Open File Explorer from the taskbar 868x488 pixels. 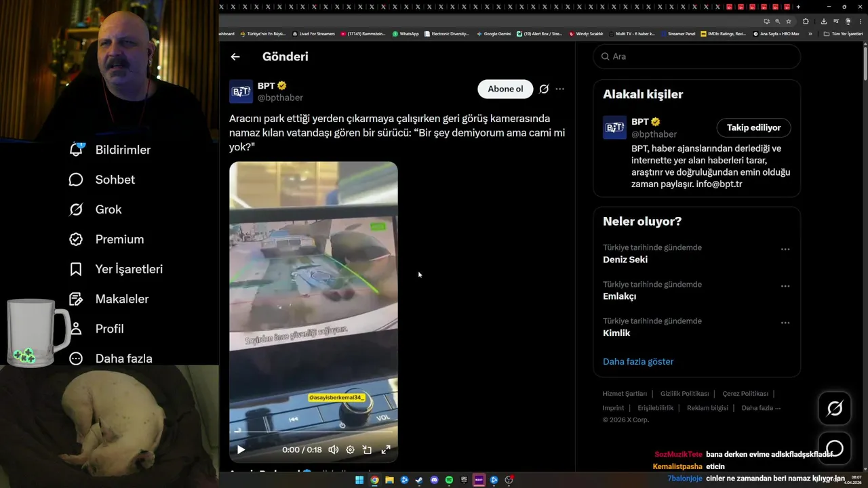(x=389, y=480)
